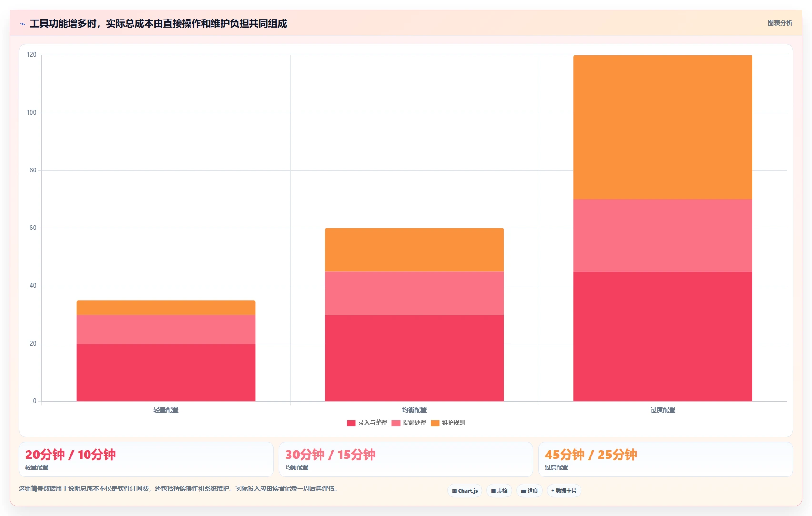
Task: Click the 20 y-axis tick label
Action: point(33,344)
